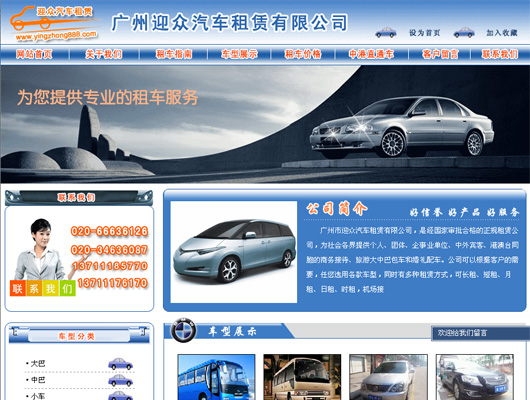Select the 大巴 vehicle category
This screenshot has height=400, width=530.
[38, 364]
